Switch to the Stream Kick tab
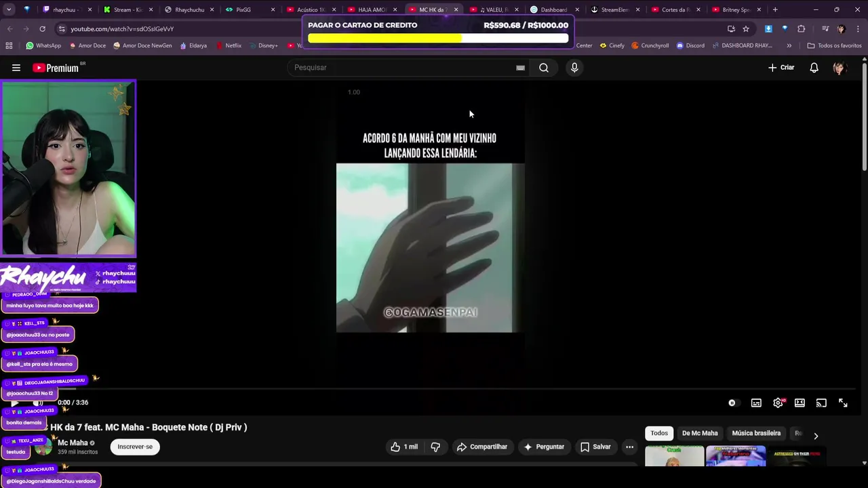Viewport: 868px width, 488px height. pos(127,9)
